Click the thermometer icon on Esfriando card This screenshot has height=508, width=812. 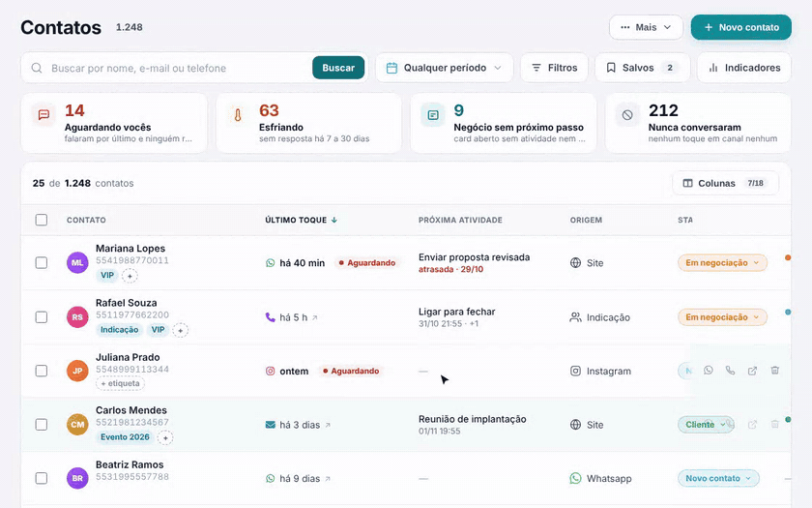(238, 115)
